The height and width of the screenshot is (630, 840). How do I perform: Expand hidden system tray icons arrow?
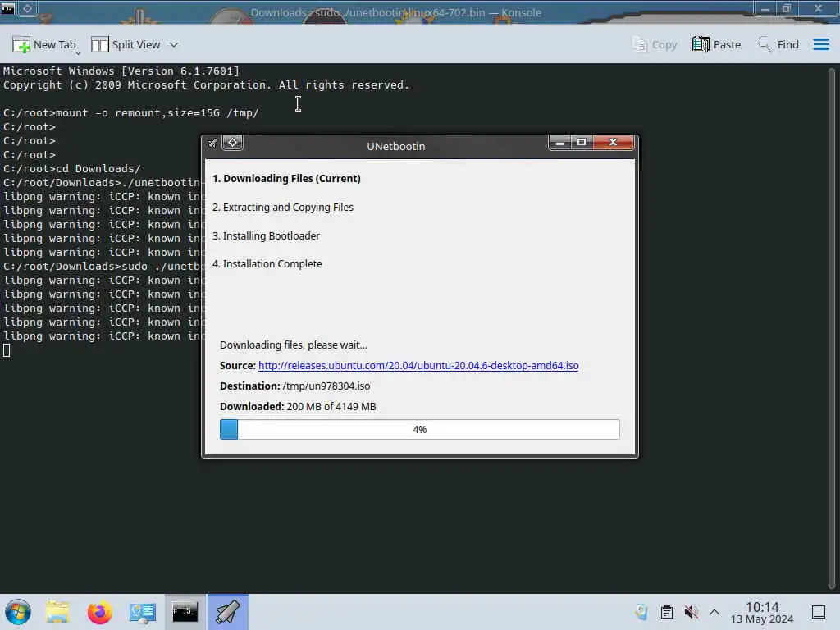pos(714,612)
